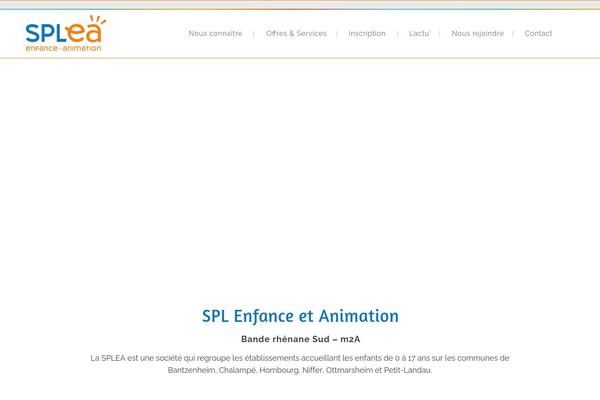Click the Bande rhénane Sud – m2A subtitle
The image size is (600, 400).
point(300,339)
